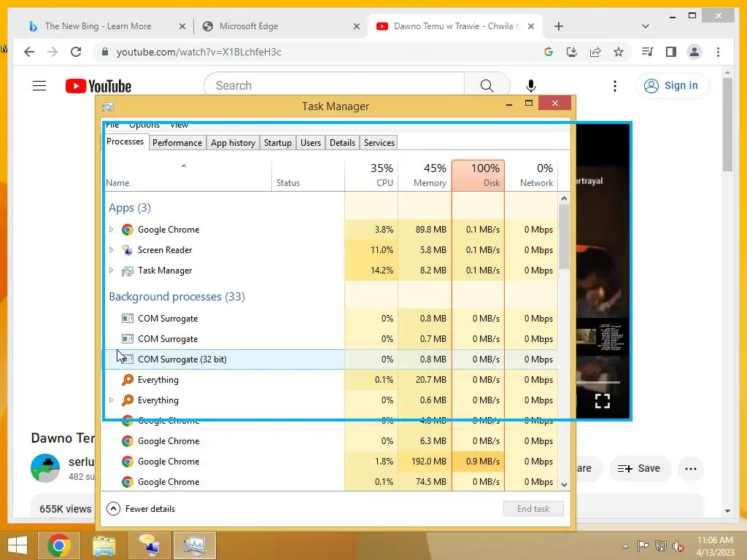Open Windows Start button
Screen dimensions: 747x560
point(18,545)
